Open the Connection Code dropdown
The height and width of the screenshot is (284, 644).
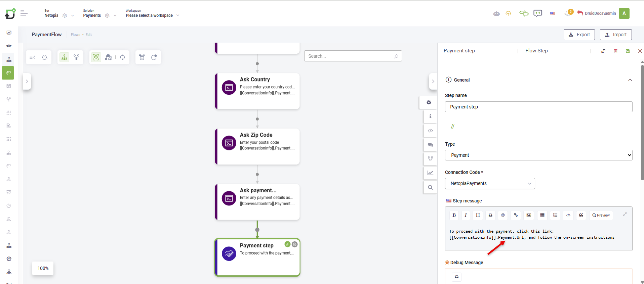pyautogui.click(x=490, y=183)
